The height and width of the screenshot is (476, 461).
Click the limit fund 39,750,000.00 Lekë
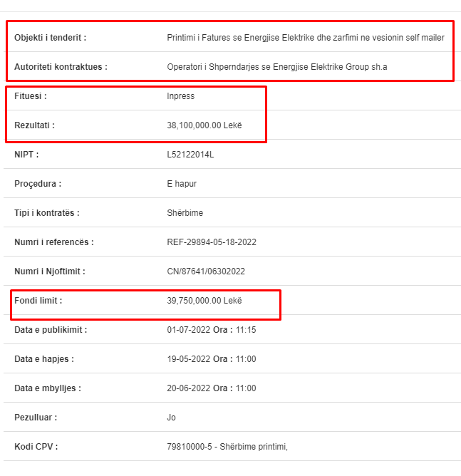point(204,301)
